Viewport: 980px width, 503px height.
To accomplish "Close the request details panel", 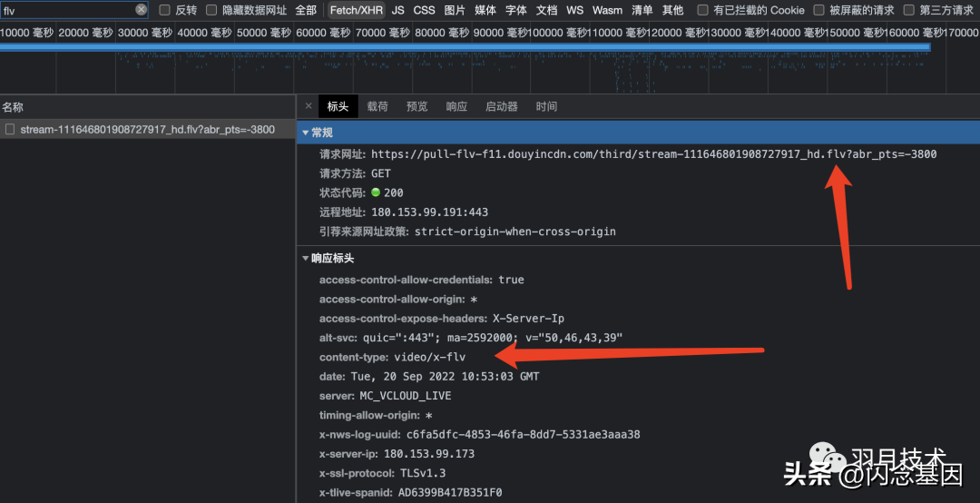I will (x=309, y=105).
